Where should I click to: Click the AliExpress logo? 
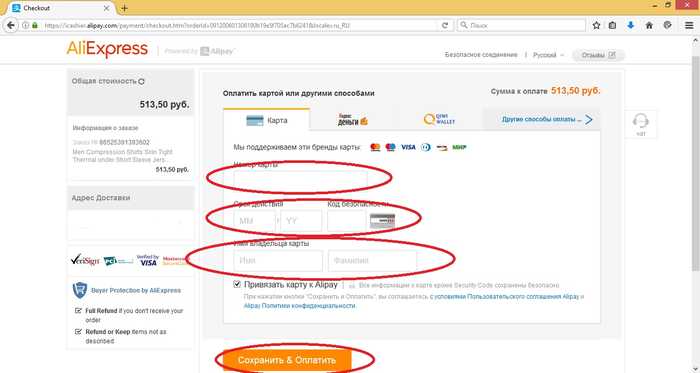point(107,50)
